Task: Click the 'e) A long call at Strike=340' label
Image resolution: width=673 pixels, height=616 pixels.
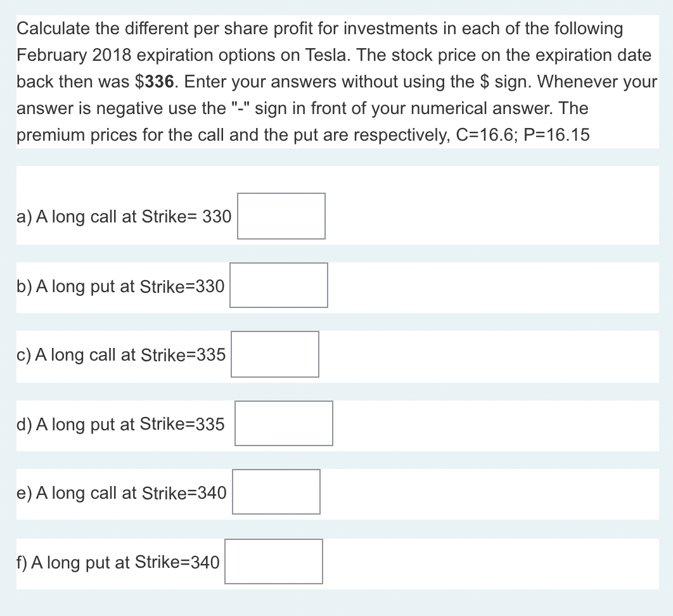Action: [122, 493]
